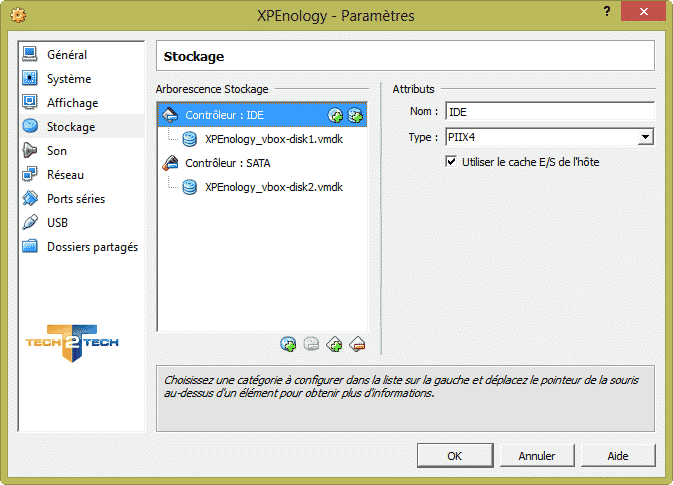Select XPEnology_vbox-disk2.vmdk disk
Screen dimensions: 673x485
tap(262, 187)
